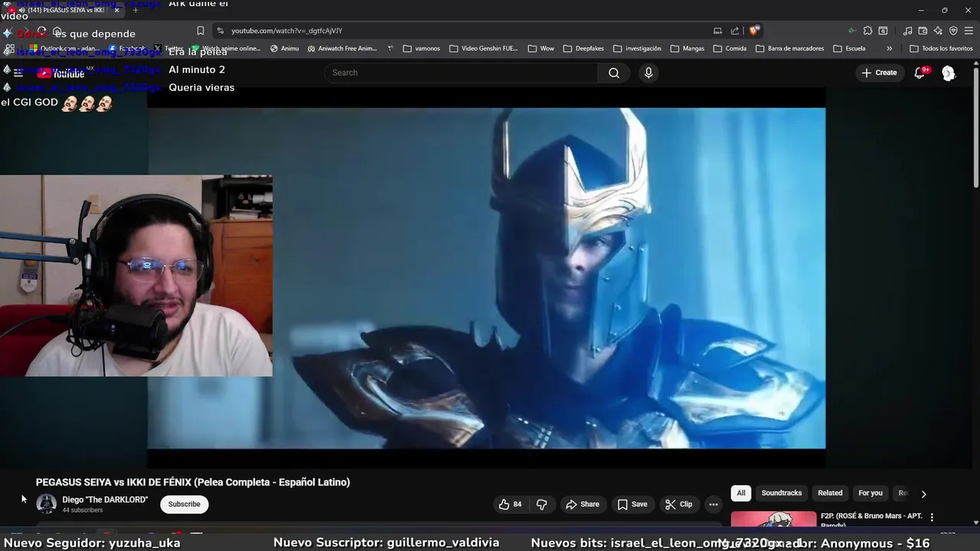
Task: Open the vamonos bookmarks folder
Action: (421, 48)
